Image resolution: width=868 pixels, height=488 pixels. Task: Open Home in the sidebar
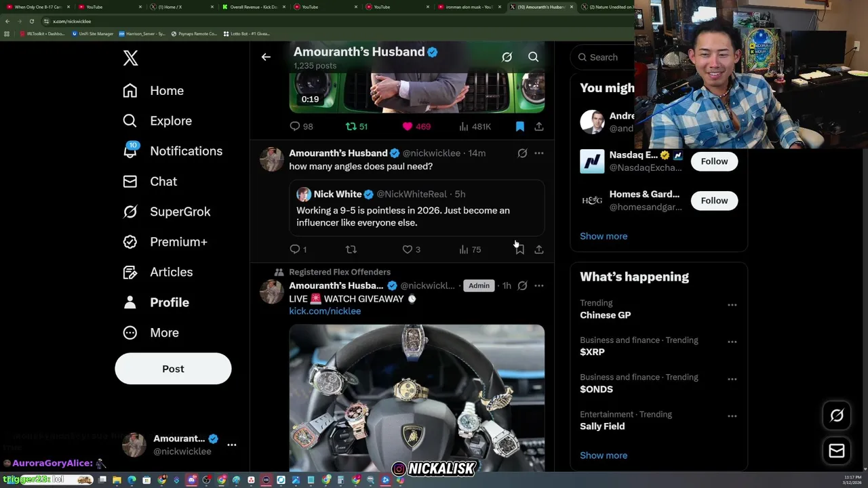(x=153, y=90)
